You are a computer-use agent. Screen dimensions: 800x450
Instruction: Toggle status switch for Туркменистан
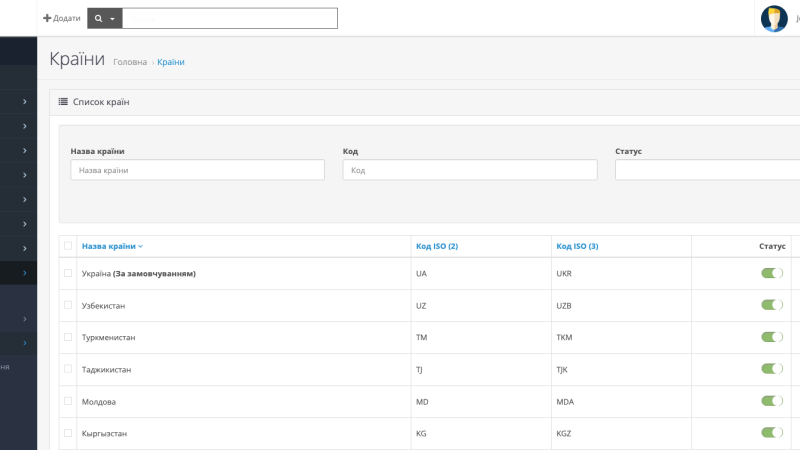point(772,337)
